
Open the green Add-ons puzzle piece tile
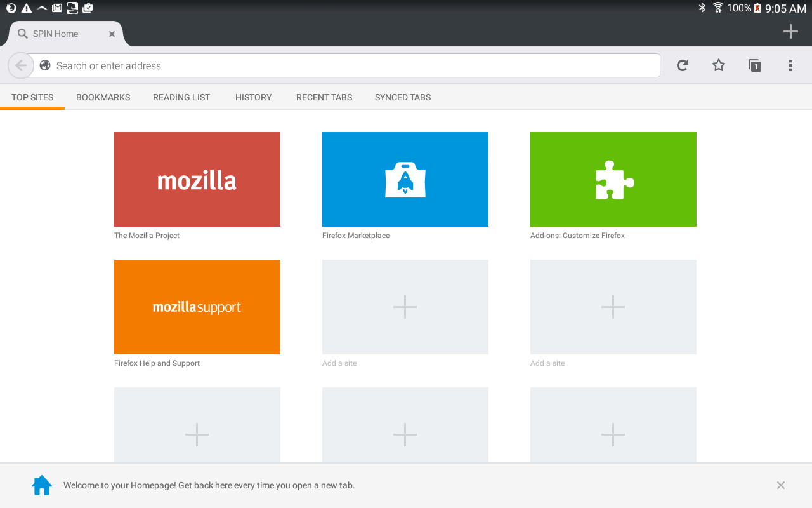[613, 179]
